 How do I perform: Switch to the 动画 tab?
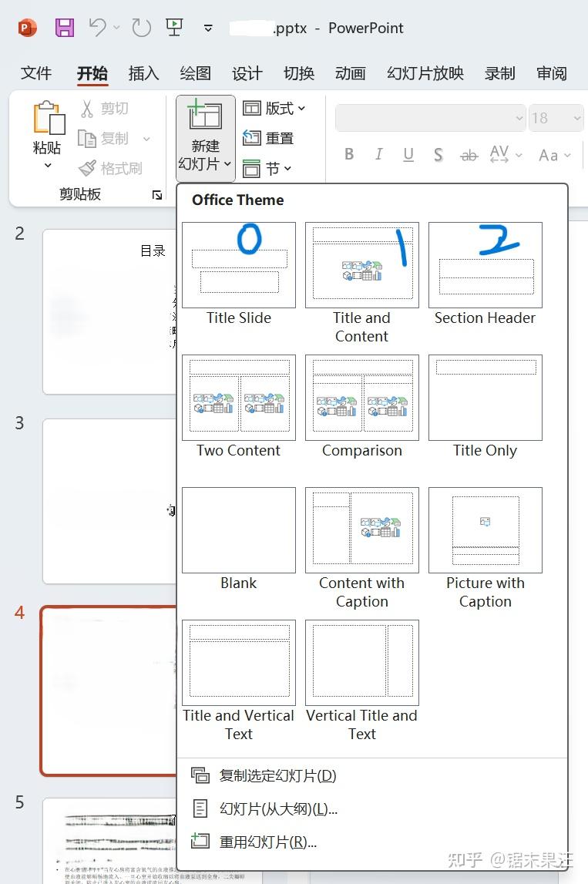click(350, 73)
